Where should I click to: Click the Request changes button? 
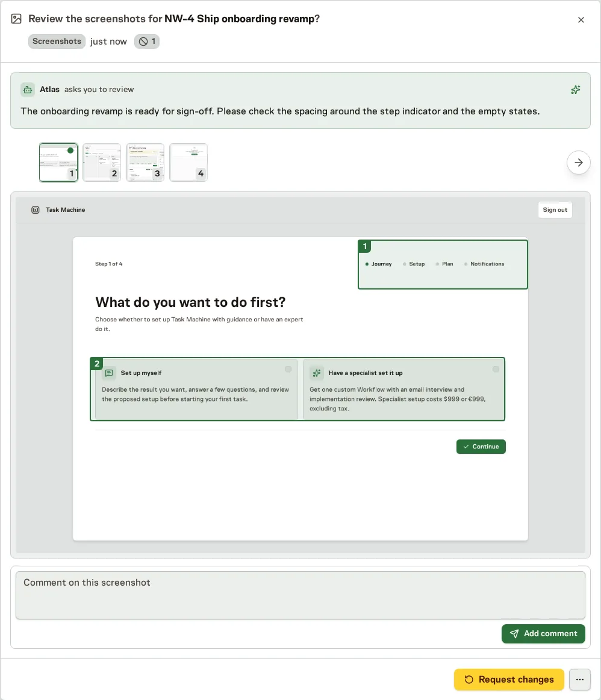coord(509,680)
